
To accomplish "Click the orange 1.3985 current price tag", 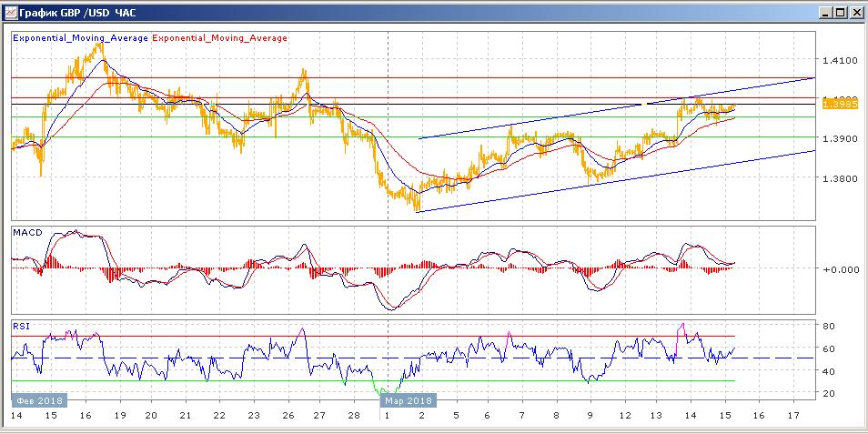I will tap(838, 105).
